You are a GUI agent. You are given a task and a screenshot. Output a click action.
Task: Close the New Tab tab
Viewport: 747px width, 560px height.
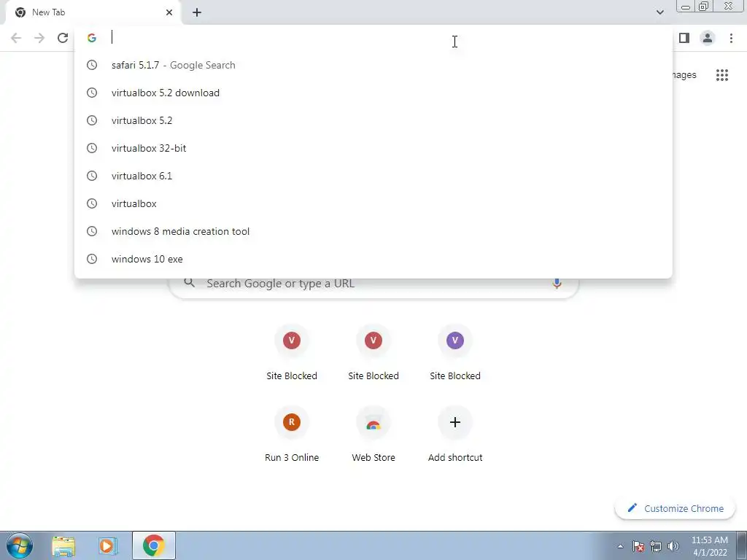tap(169, 12)
